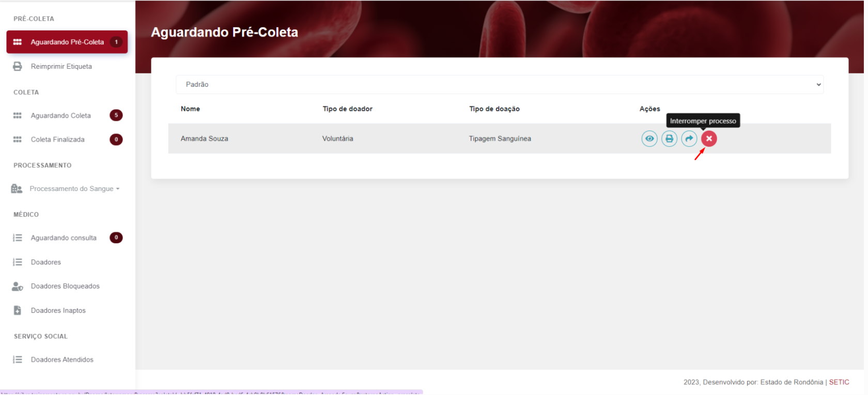Click list icon beside Doadores Atendidos
The width and height of the screenshot is (868, 395).
pos(18,359)
